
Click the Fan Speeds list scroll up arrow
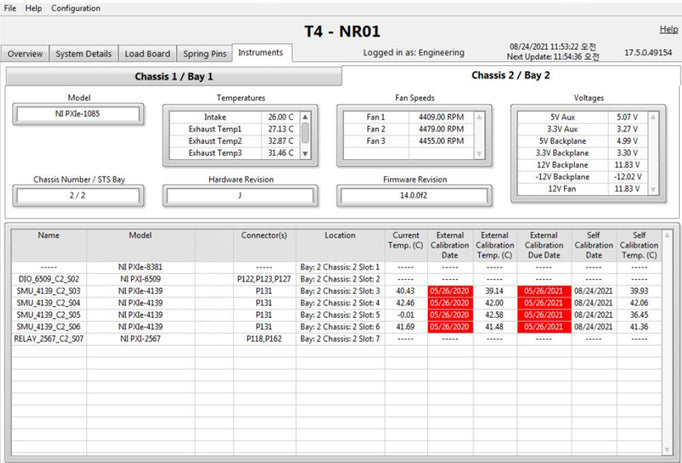[479, 117]
